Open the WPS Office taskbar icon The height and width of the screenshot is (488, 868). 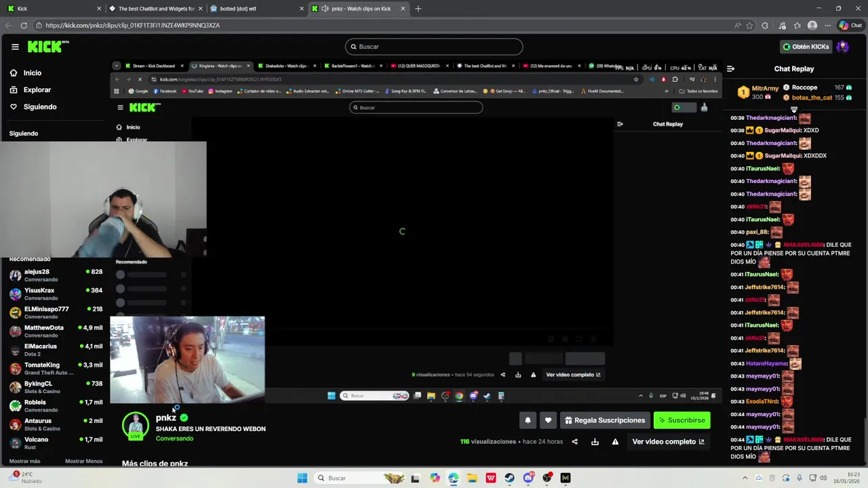pos(490,478)
